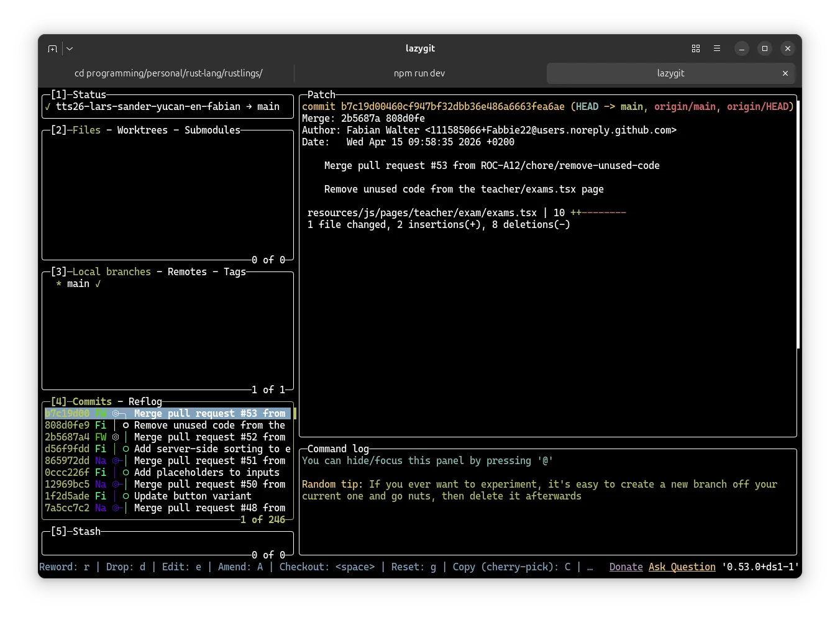The image size is (840, 620).
Task: Switch to the Reflog tab
Action: 145,402
